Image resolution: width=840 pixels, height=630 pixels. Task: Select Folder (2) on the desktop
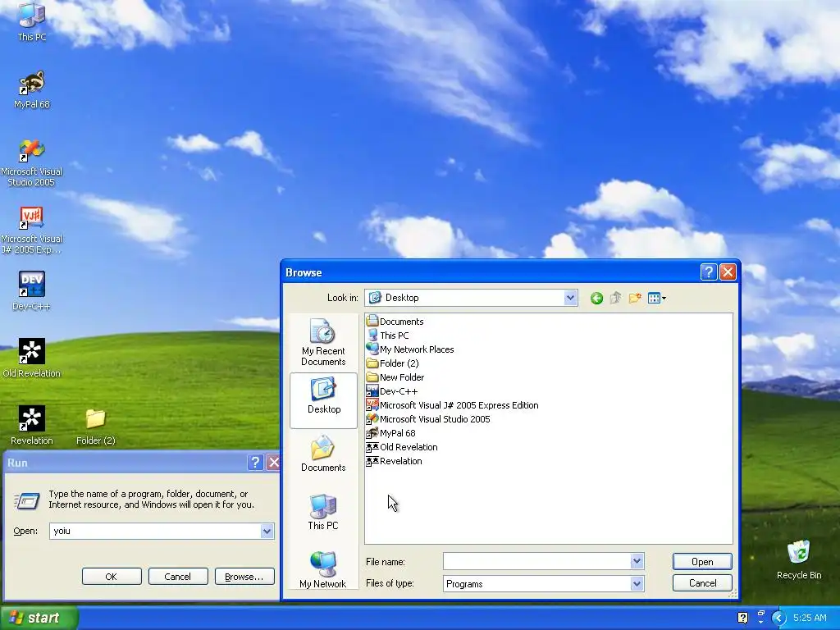pos(95,427)
